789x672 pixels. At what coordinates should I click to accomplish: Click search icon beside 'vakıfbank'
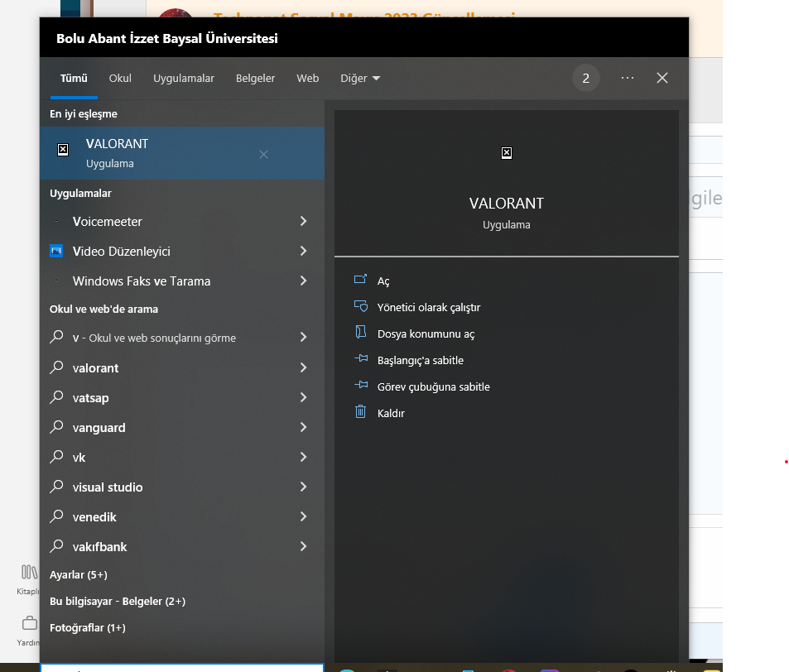(x=56, y=545)
